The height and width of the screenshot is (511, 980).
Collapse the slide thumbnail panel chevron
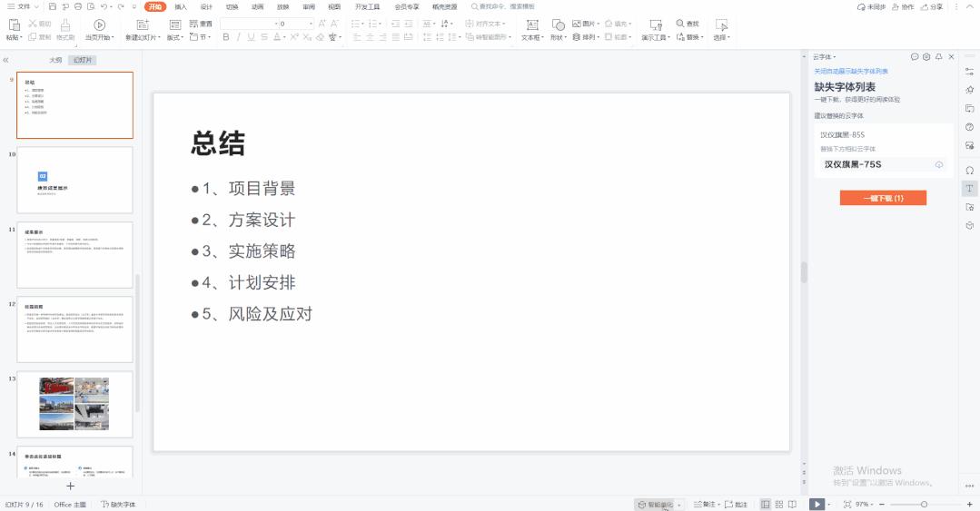(x=5, y=60)
